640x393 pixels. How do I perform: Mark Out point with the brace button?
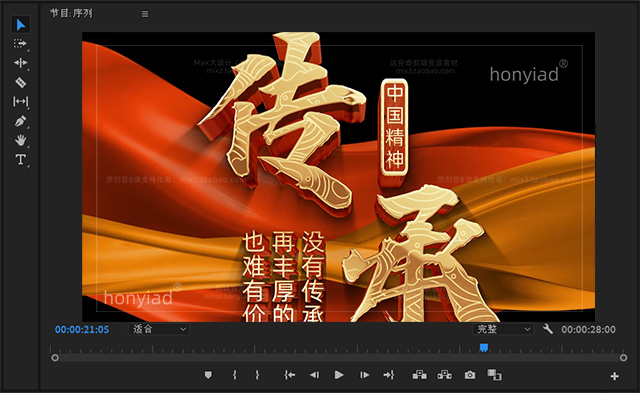click(x=257, y=375)
